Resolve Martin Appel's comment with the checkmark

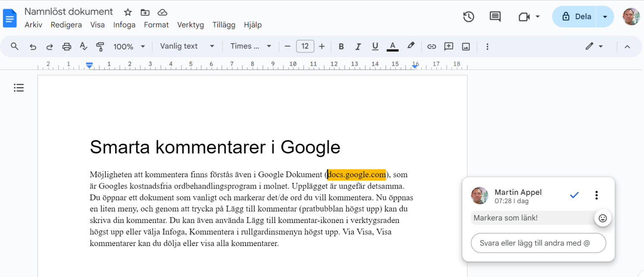[x=574, y=195]
